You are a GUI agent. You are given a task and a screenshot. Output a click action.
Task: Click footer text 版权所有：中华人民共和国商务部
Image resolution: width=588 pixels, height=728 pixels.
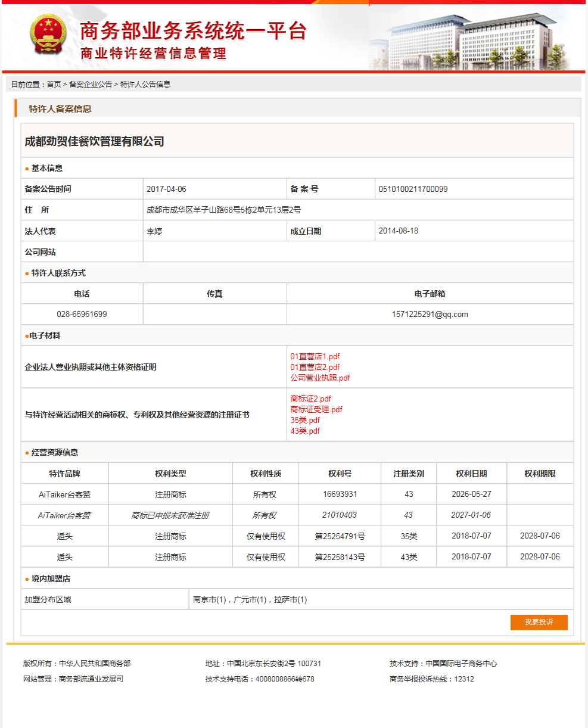pos(77,663)
